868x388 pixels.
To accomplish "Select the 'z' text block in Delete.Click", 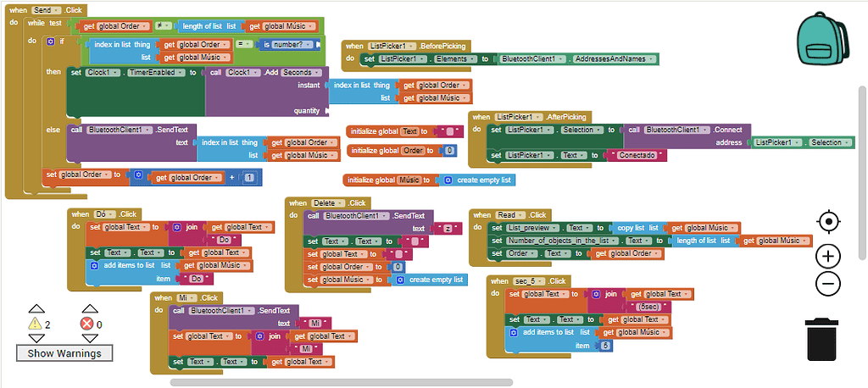I will 448,229.
